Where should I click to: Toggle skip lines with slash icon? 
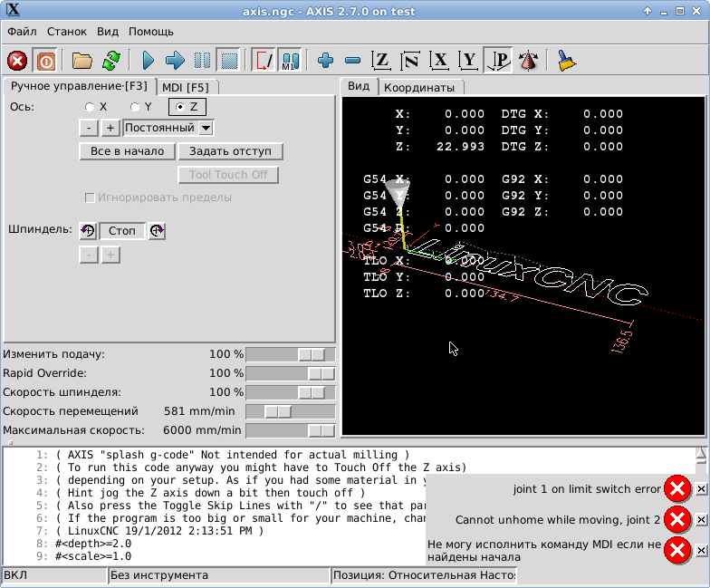click(264, 61)
